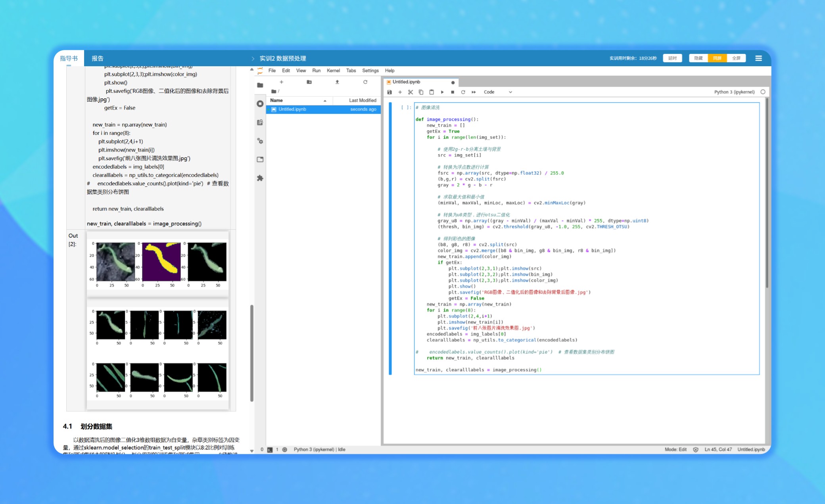825x504 pixels.
Task: Open the Kernel menu
Action: click(x=334, y=71)
